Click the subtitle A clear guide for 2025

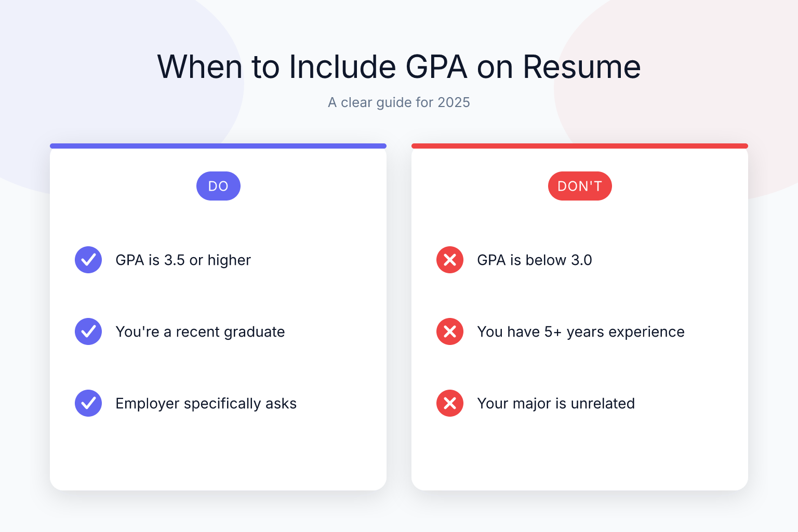(399, 102)
